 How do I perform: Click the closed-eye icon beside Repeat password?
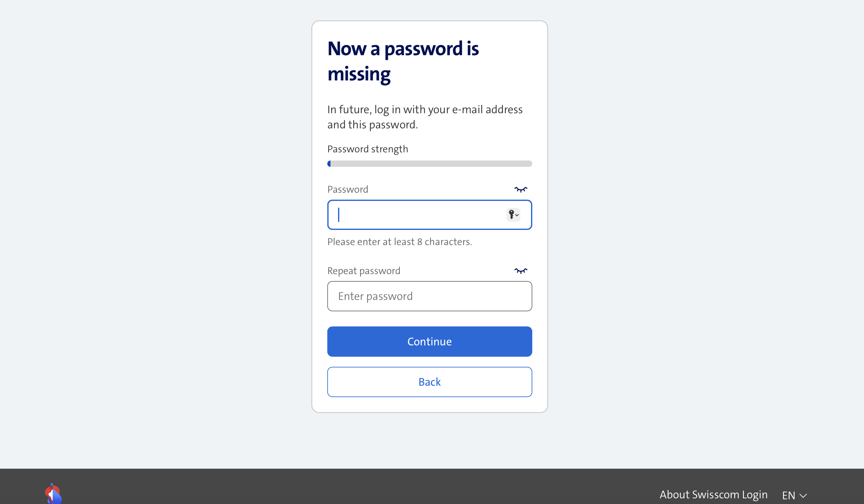coord(521,270)
